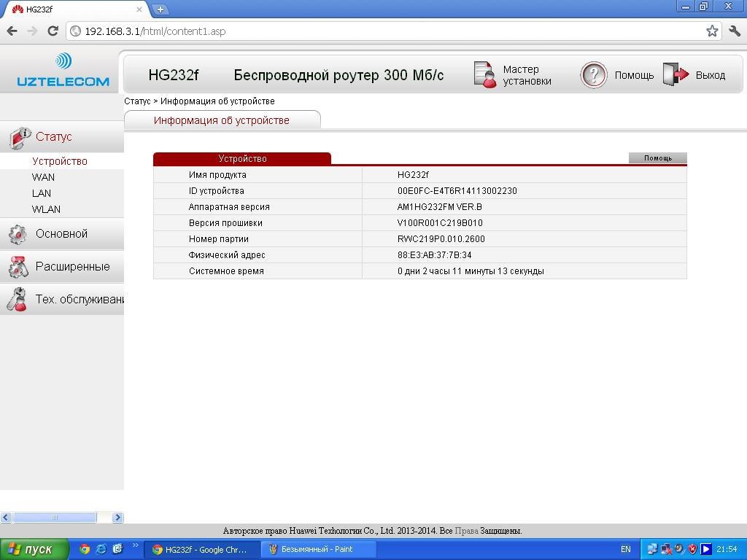
Task: Click firmware value V100R001C219B010
Action: 440,223
